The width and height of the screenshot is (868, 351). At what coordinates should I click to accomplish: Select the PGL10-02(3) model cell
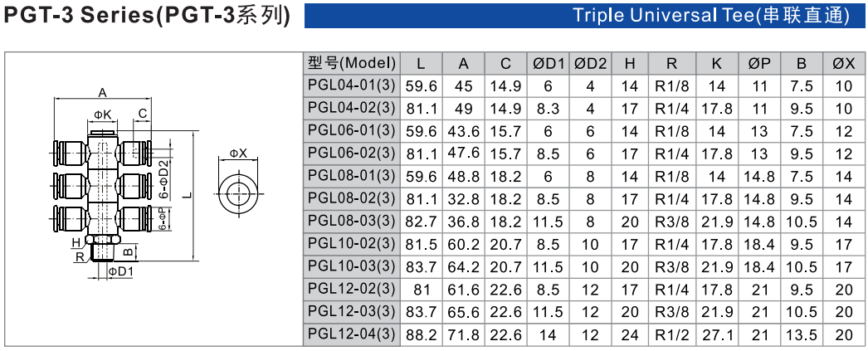point(352,244)
